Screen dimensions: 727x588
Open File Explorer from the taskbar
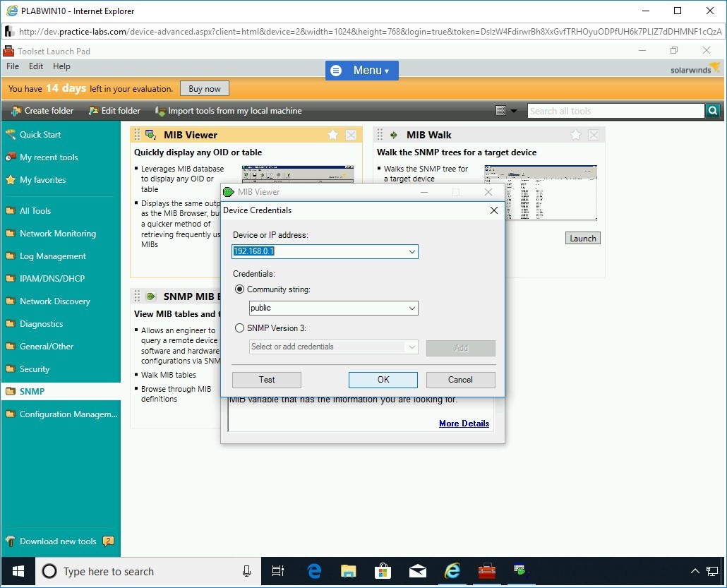[x=348, y=571]
